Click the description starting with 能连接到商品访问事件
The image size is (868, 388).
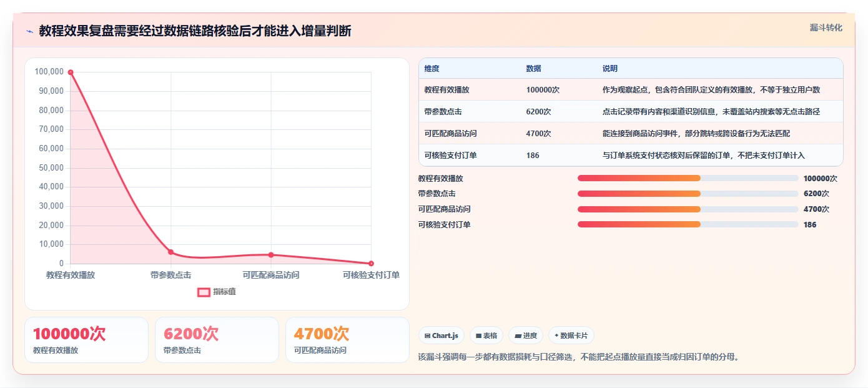pos(696,134)
